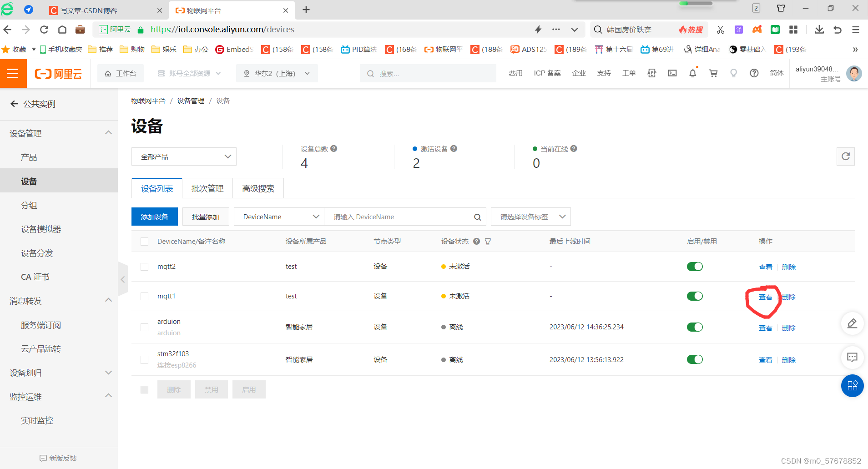Click 查看 for the stm32f103 device
This screenshot has width=868, height=469.
click(765, 360)
